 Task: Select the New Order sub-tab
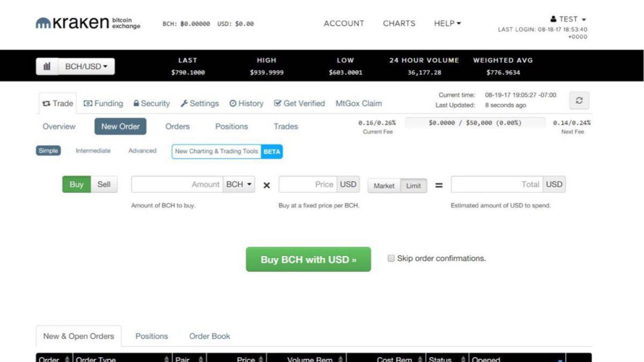pos(120,126)
